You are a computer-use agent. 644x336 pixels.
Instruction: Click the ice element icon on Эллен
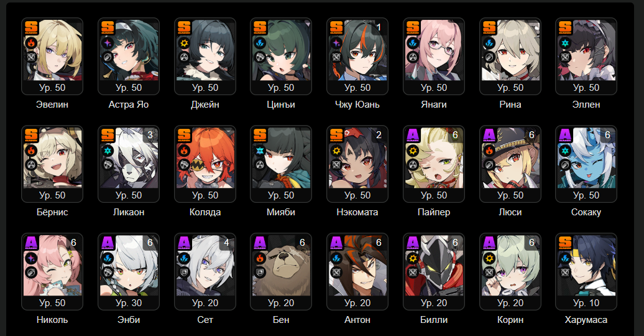coord(565,43)
